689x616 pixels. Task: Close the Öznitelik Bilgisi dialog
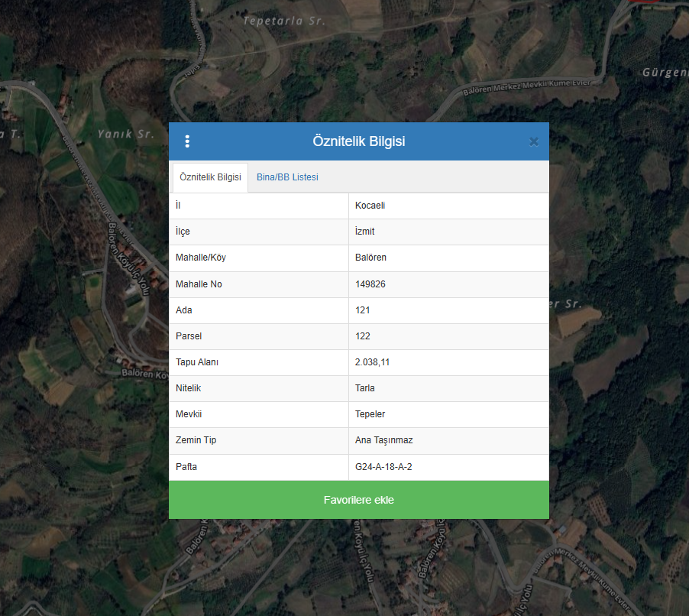[x=533, y=141]
